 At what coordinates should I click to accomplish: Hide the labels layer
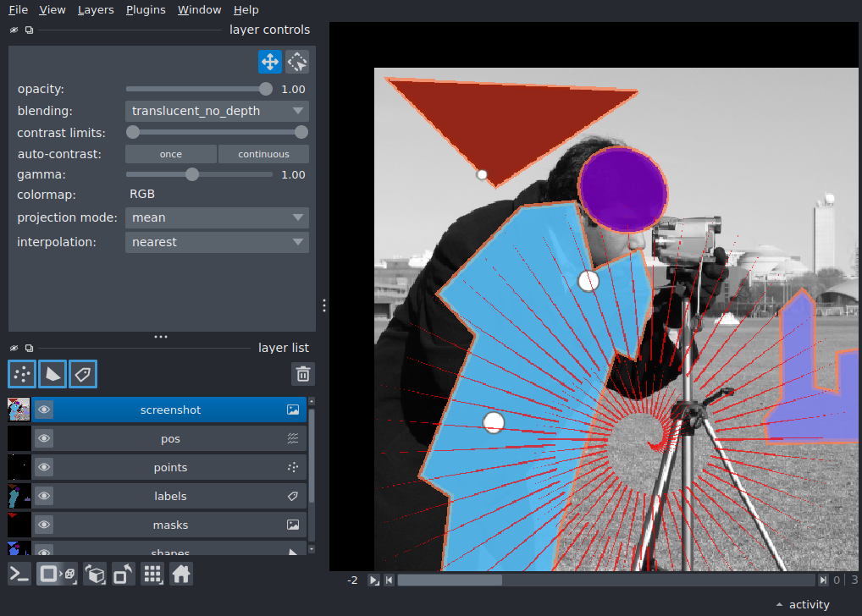pos(44,496)
